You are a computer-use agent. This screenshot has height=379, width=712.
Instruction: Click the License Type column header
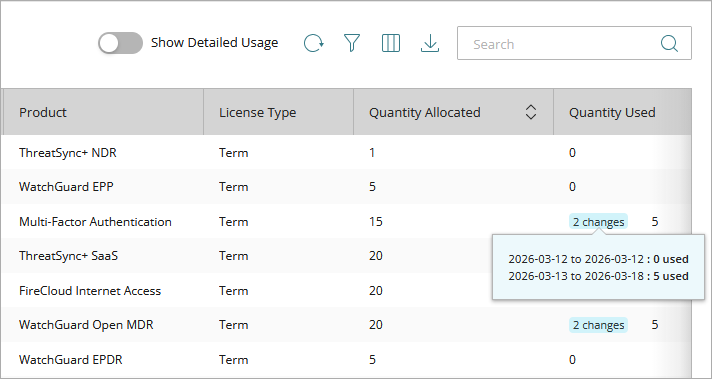click(278, 112)
